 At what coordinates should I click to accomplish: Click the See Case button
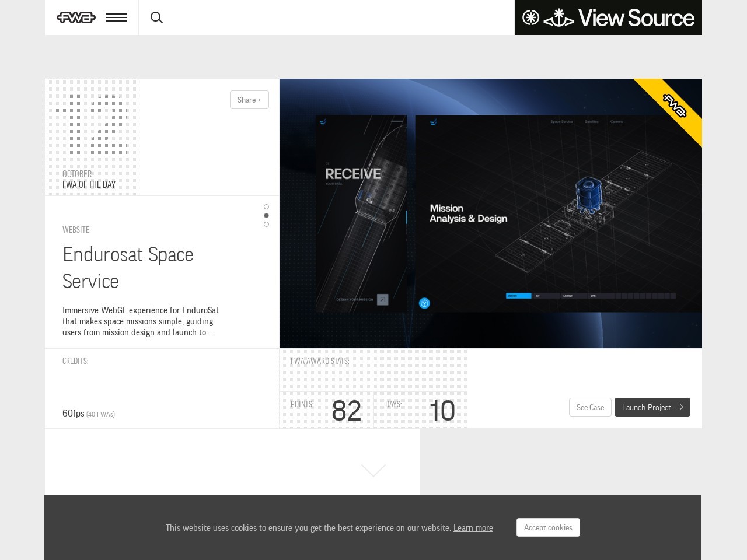(x=590, y=407)
